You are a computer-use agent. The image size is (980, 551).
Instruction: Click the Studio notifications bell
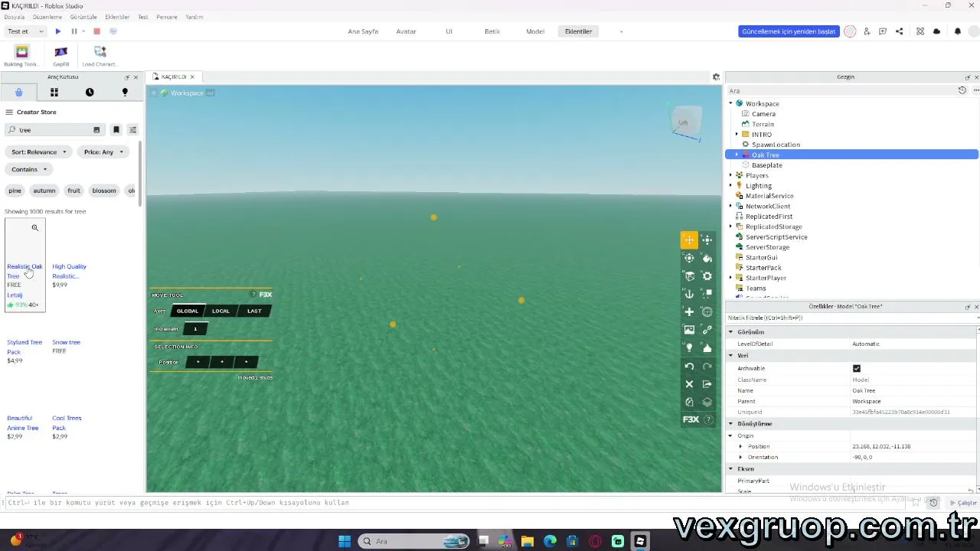pos(957,31)
